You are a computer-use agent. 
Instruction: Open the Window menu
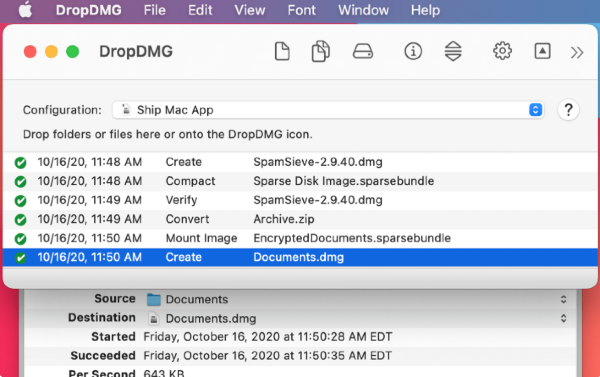363,10
